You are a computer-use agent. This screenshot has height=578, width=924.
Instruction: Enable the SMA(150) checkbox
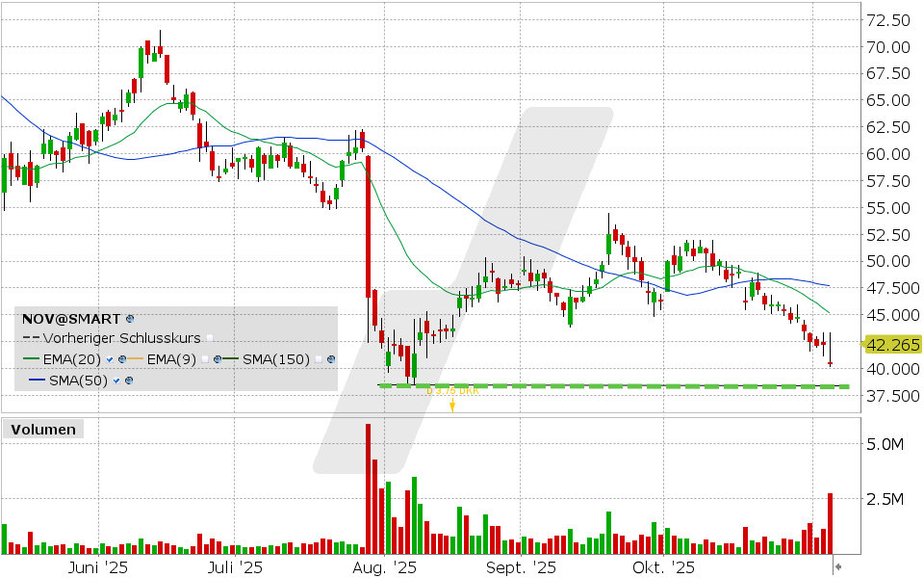click(x=319, y=359)
